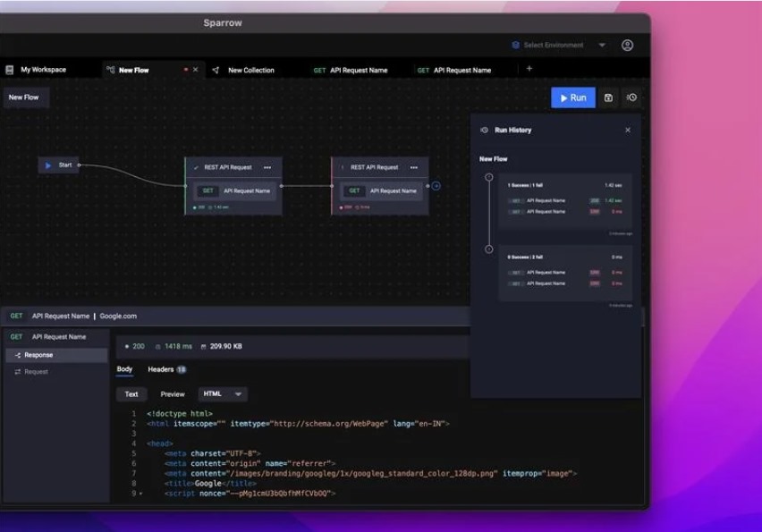The image size is (762, 532).
Task: Click the save flow icon
Action: click(608, 97)
